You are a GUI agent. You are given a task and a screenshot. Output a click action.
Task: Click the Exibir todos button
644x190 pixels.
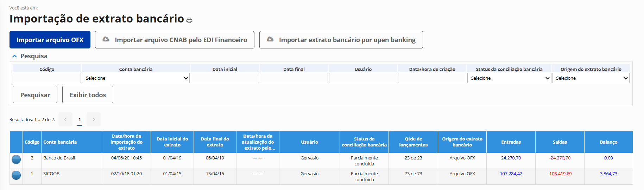pos(88,95)
